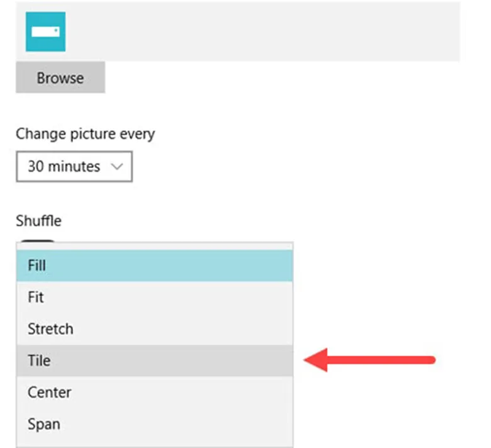Click the empty space right of the Tile label

pos(176,361)
